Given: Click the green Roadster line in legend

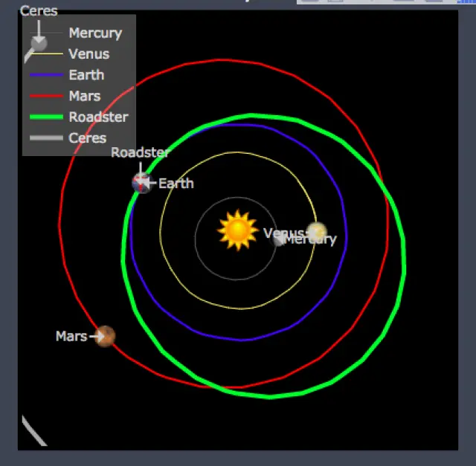Looking at the screenshot, I should point(46,117).
